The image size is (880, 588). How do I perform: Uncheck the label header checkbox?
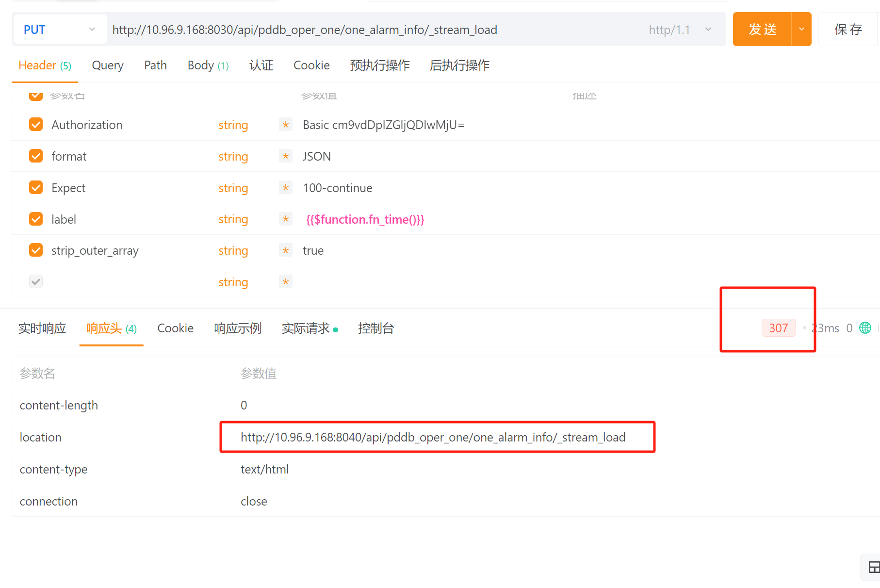coord(36,219)
